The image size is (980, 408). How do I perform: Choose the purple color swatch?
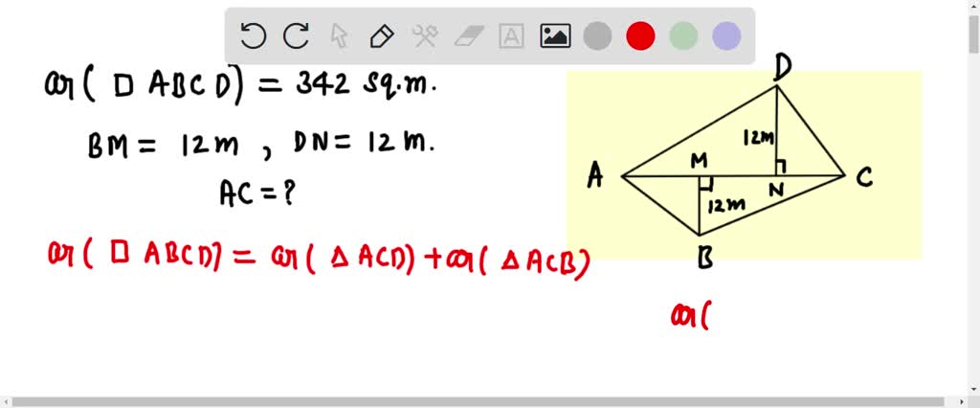[x=726, y=36]
